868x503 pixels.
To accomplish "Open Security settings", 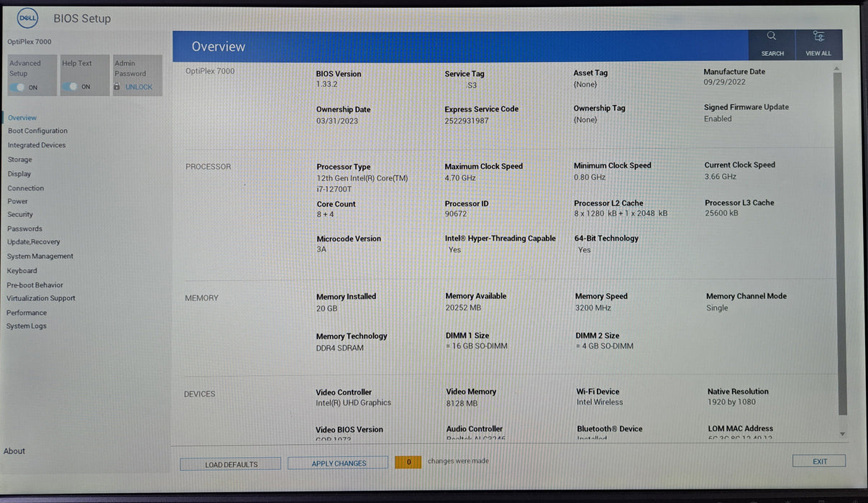I will [x=20, y=214].
